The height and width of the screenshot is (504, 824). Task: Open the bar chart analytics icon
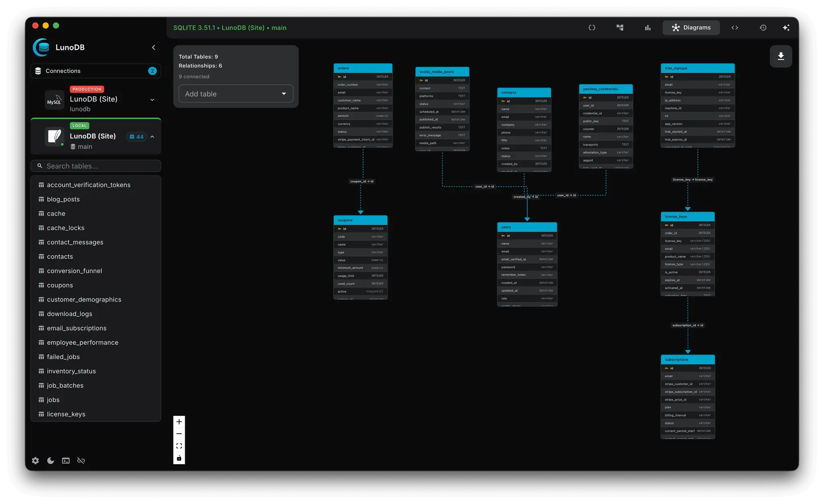pyautogui.click(x=647, y=28)
